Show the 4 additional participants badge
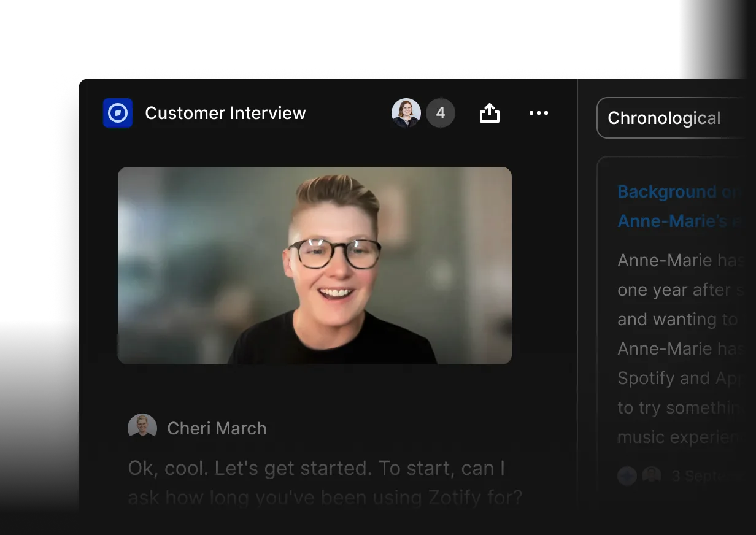 [441, 113]
